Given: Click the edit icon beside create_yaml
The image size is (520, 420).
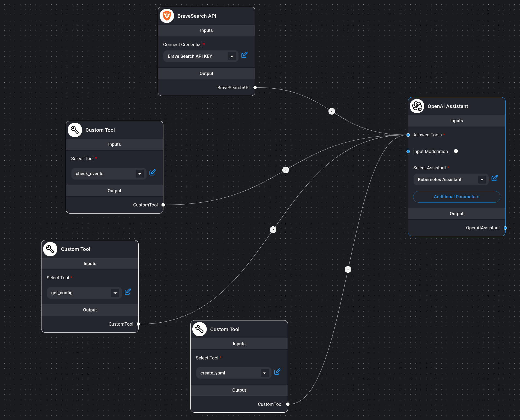Looking at the screenshot, I should coord(277,372).
